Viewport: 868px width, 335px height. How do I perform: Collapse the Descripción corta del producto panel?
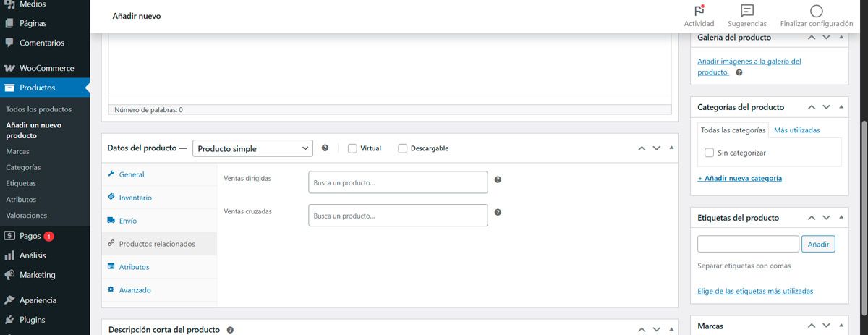tap(672, 329)
